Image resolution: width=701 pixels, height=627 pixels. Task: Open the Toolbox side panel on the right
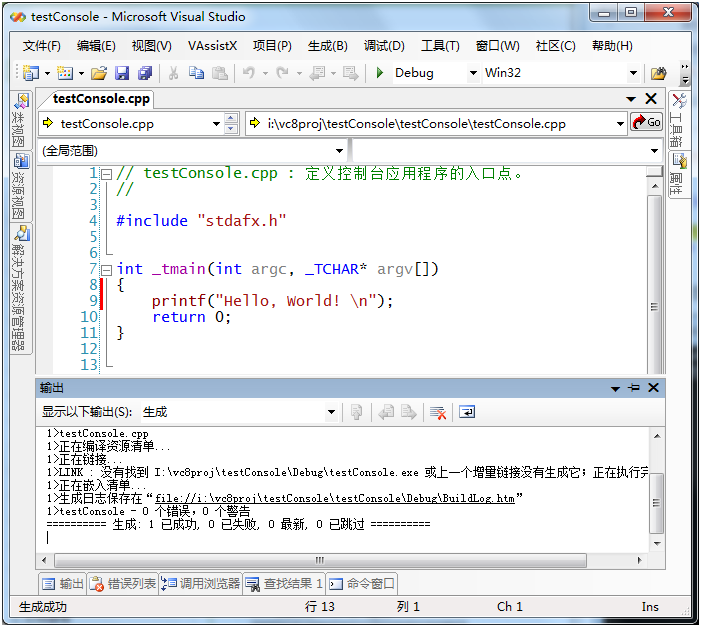click(678, 120)
